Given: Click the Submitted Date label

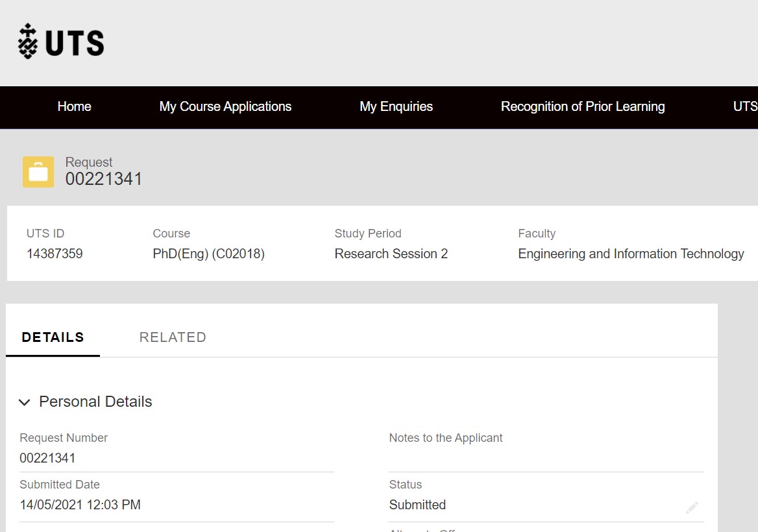Looking at the screenshot, I should [x=60, y=485].
